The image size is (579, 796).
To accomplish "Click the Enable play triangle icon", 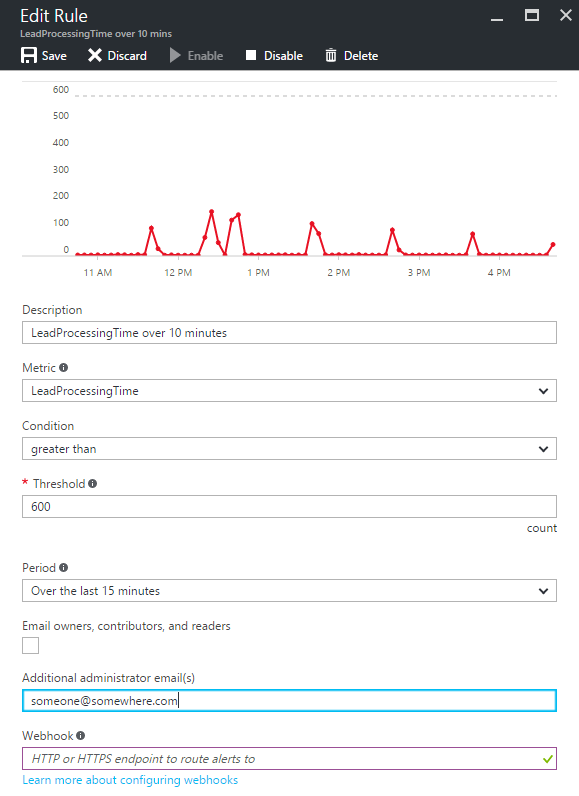I will pyautogui.click(x=175, y=55).
